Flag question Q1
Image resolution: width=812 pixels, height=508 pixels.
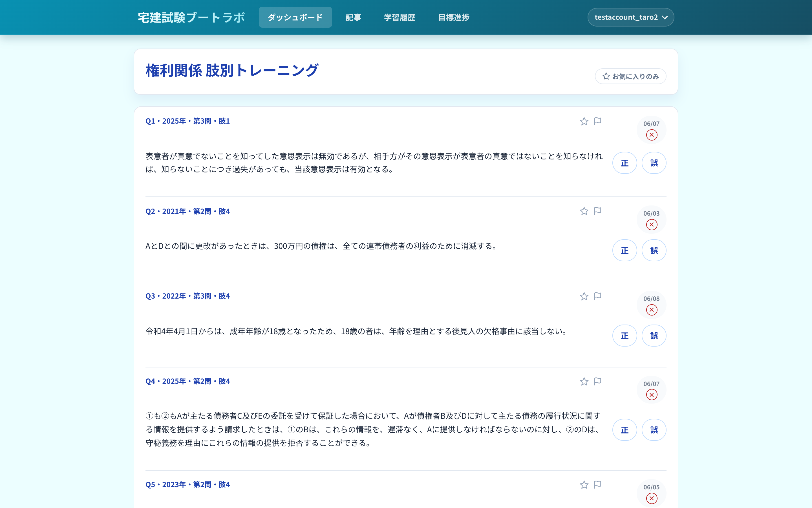[x=598, y=121]
